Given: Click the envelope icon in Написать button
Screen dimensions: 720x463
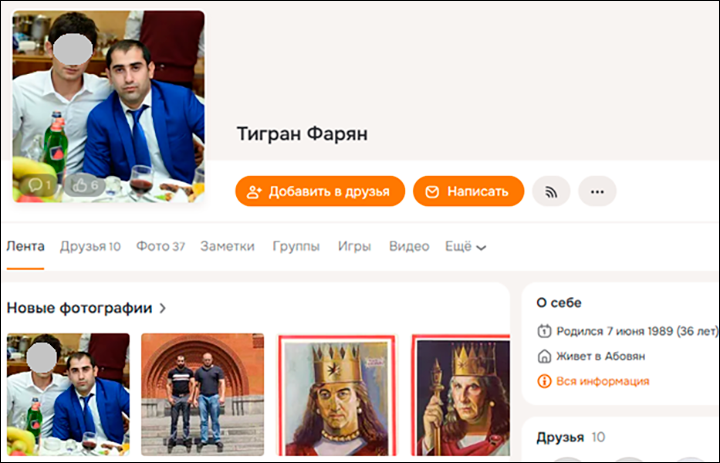Looking at the screenshot, I should click(x=432, y=192).
